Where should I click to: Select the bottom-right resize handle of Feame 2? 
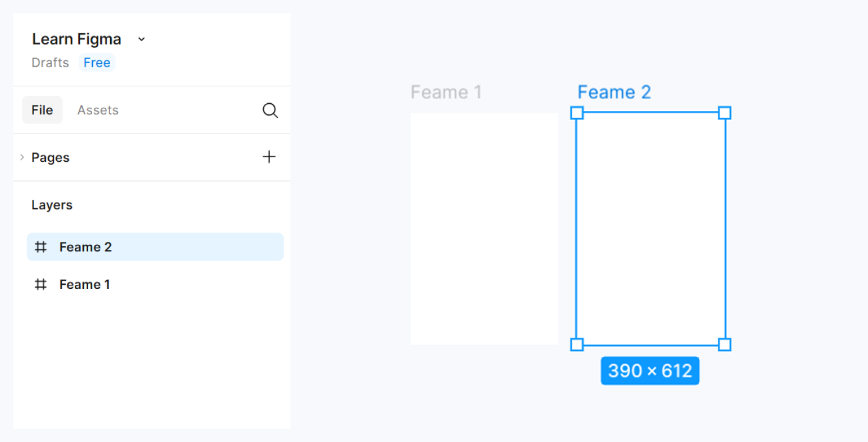coord(725,345)
